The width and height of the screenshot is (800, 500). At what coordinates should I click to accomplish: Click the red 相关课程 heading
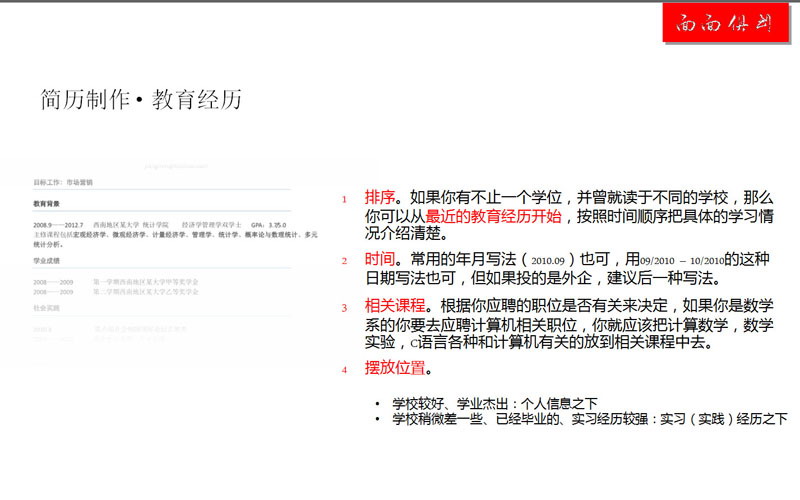point(396,307)
